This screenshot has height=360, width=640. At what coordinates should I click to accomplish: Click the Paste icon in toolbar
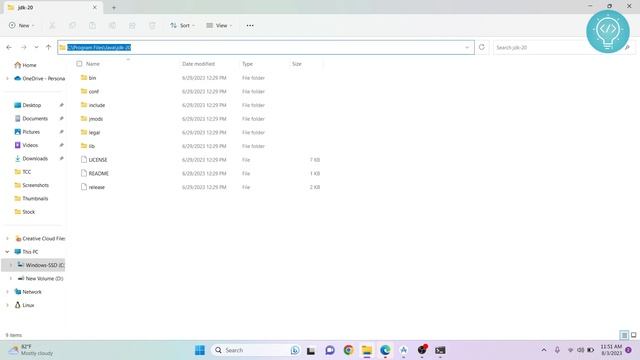click(92, 26)
